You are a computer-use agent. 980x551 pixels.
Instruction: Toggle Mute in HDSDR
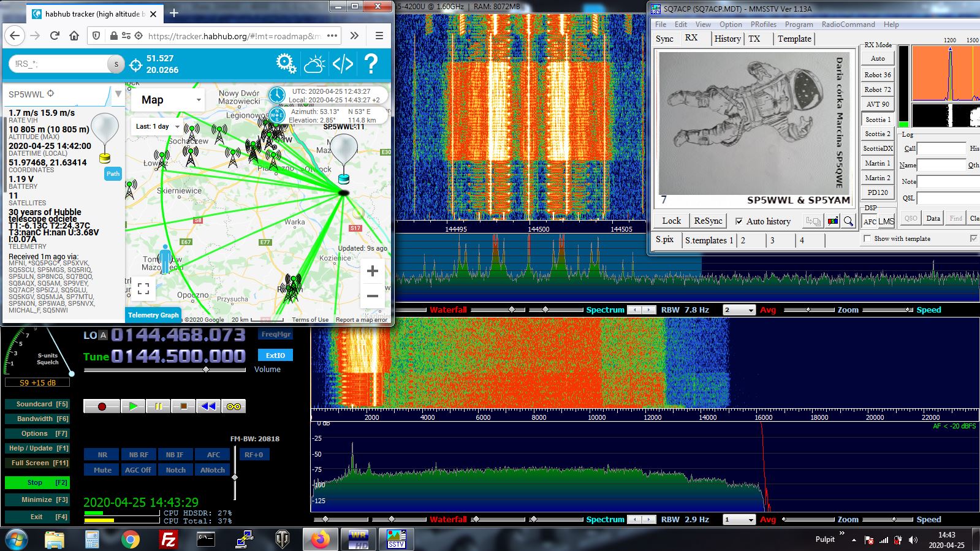pyautogui.click(x=102, y=470)
